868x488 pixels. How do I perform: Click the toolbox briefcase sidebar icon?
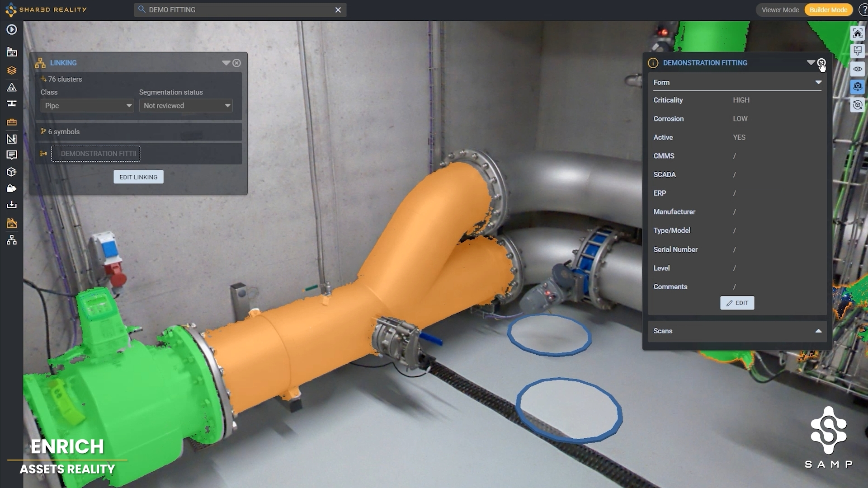click(12, 122)
